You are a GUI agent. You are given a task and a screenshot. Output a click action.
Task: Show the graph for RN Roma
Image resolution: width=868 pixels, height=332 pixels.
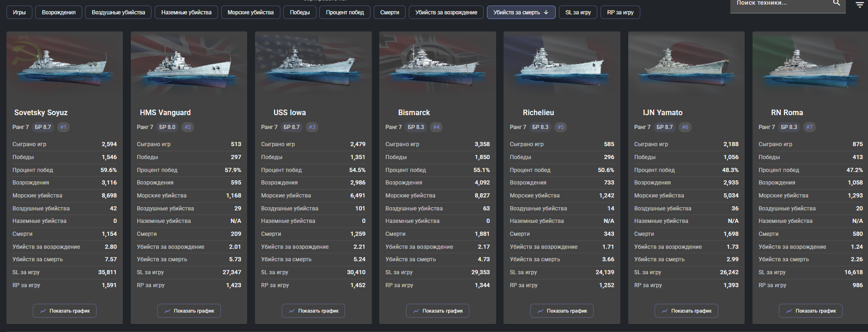click(x=810, y=311)
